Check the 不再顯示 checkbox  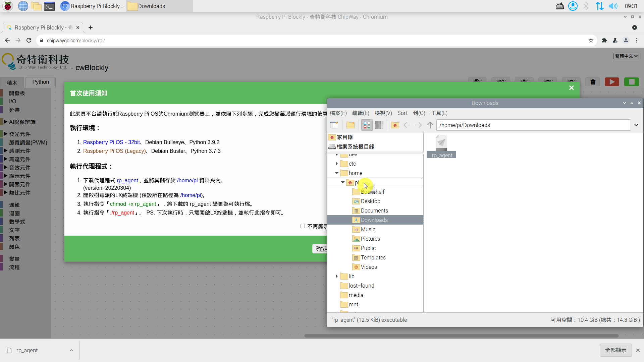click(303, 226)
